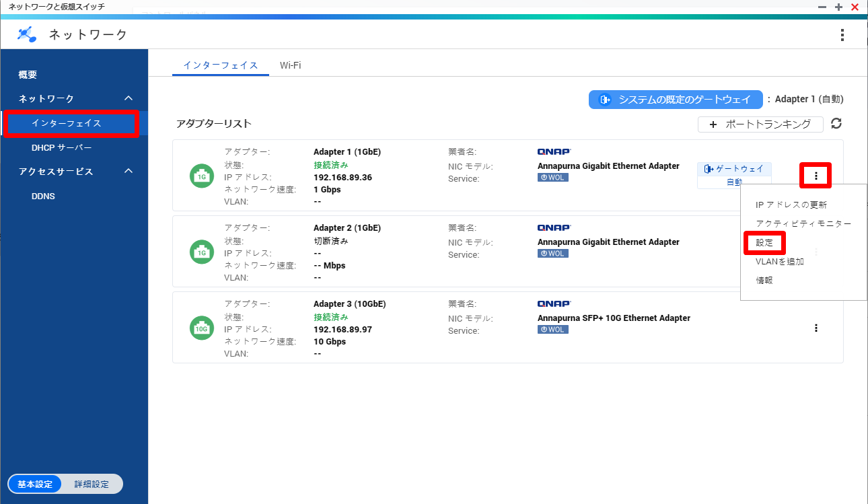Click QNAP logo in Adapter 3 row
Image resolution: width=868 pixels, height=504 pixels.
click(554, 303)
